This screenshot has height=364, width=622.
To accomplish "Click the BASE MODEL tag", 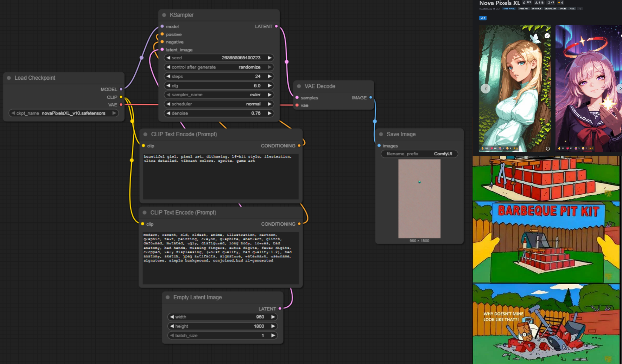I will coord(509,8).
